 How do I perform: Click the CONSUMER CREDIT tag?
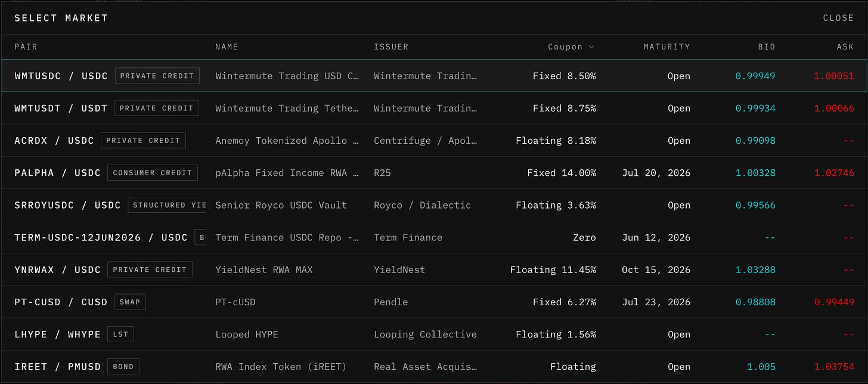coord(153,173)
